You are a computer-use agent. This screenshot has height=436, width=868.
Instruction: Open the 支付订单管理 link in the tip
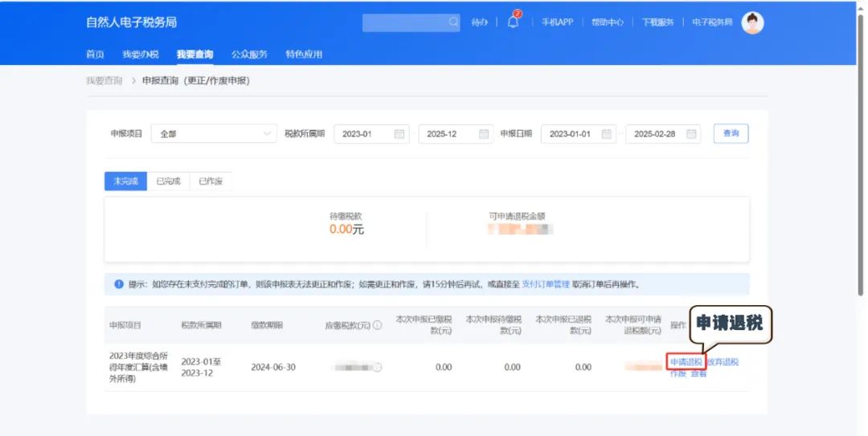coord(546,284)
